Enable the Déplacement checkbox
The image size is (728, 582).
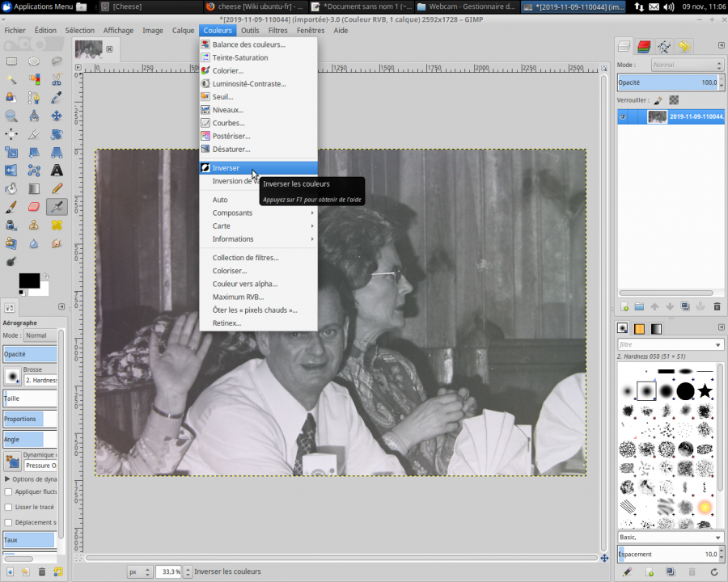pos(8,523)
